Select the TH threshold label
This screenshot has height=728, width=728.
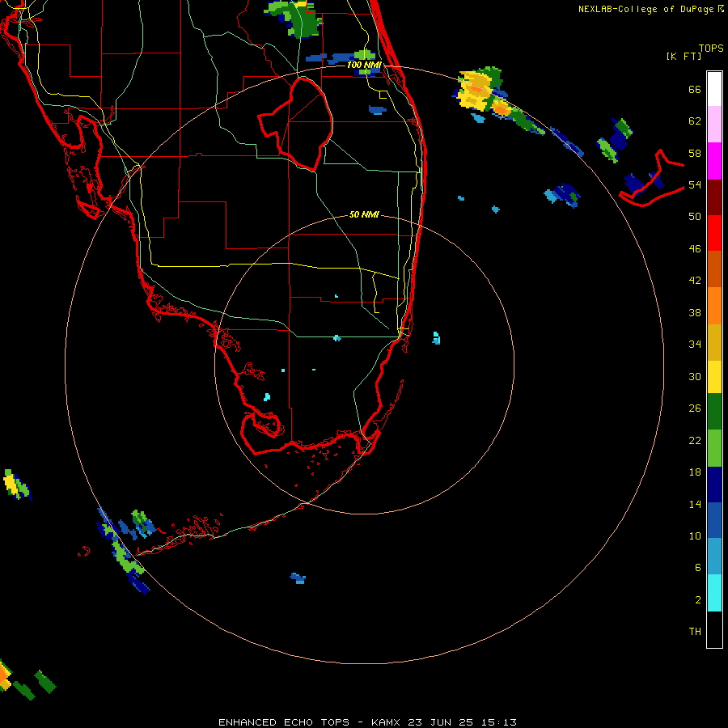695,632
